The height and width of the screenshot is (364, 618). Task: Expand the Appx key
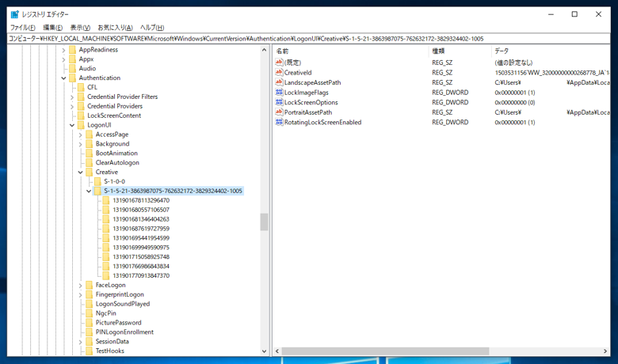tap(63, 59)
